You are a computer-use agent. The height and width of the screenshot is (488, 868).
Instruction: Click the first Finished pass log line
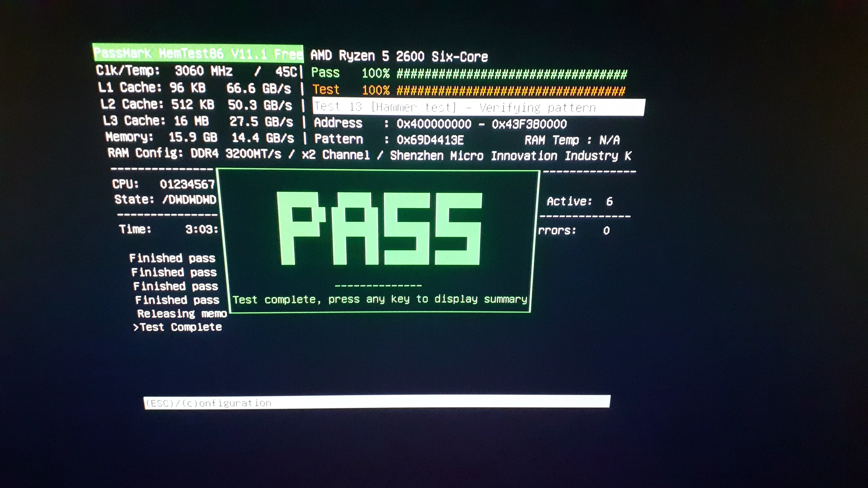(172, 258)
